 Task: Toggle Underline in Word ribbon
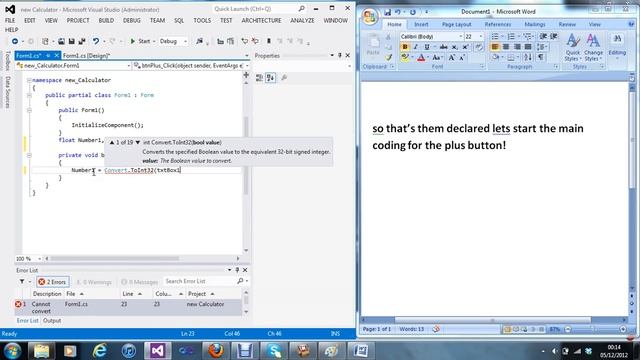427,47
